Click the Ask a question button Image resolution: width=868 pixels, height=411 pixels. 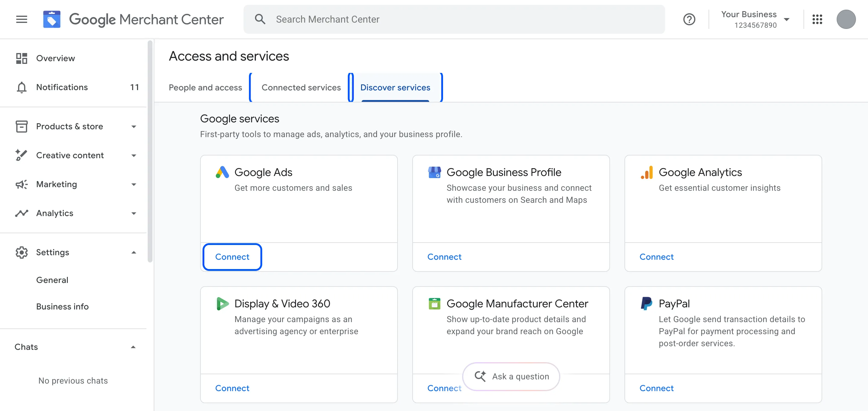(511, 377)
